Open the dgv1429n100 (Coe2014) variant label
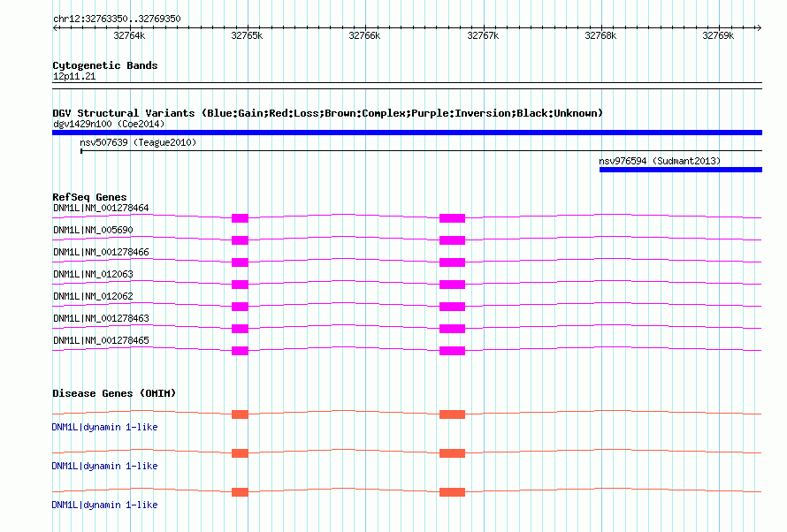Image resolution: width=787 pixels, height=532 pixels. tap(109, 124)
